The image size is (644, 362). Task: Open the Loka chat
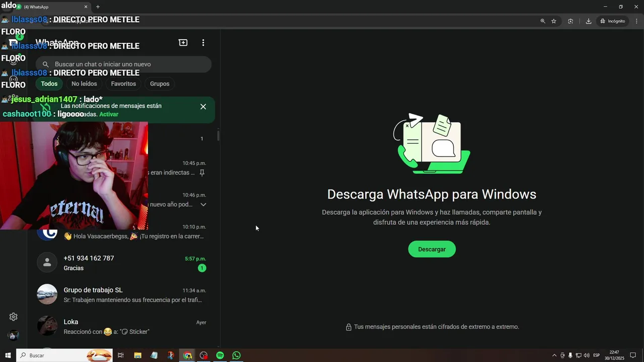pyautogui.click(x=124, y=326)
